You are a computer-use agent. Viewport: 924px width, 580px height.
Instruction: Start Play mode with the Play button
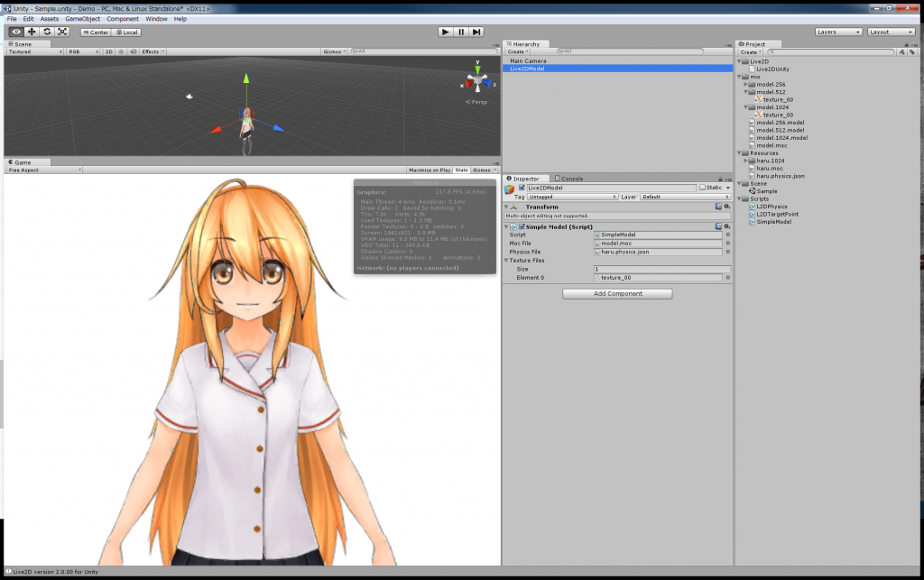[446, 32]
